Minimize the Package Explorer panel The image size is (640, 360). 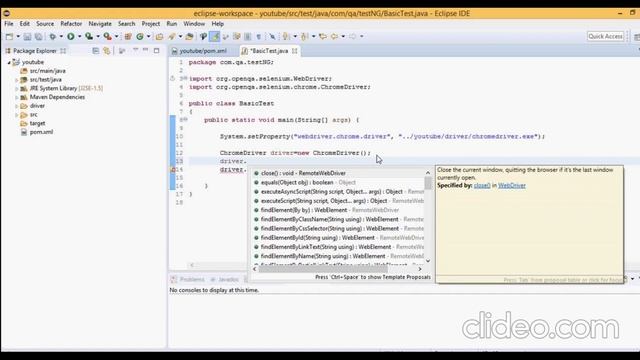click(x=145, y=51)
